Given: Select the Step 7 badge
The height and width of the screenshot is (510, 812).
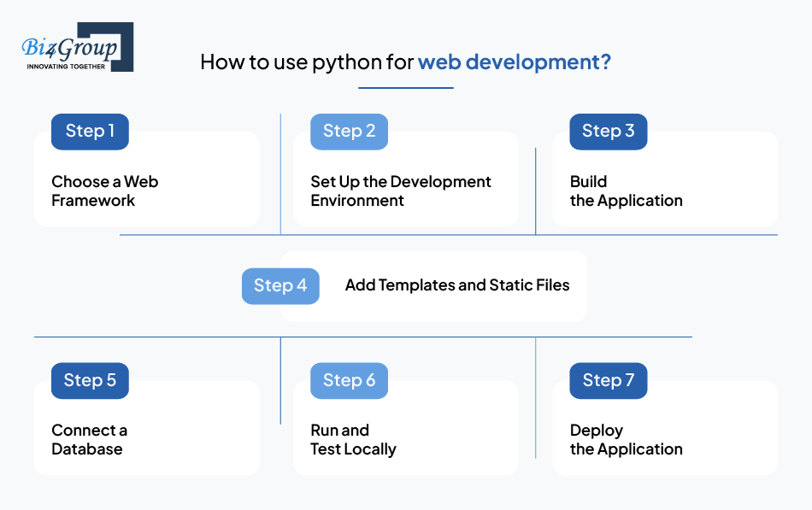Looking at the screenshot, I should [x=609, y=380].
